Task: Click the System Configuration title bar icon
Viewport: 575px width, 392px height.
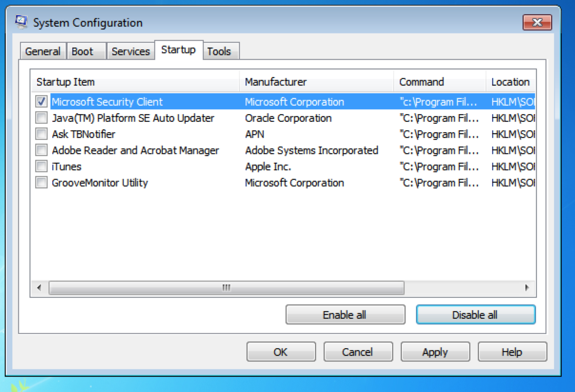Action: [22, 22]
